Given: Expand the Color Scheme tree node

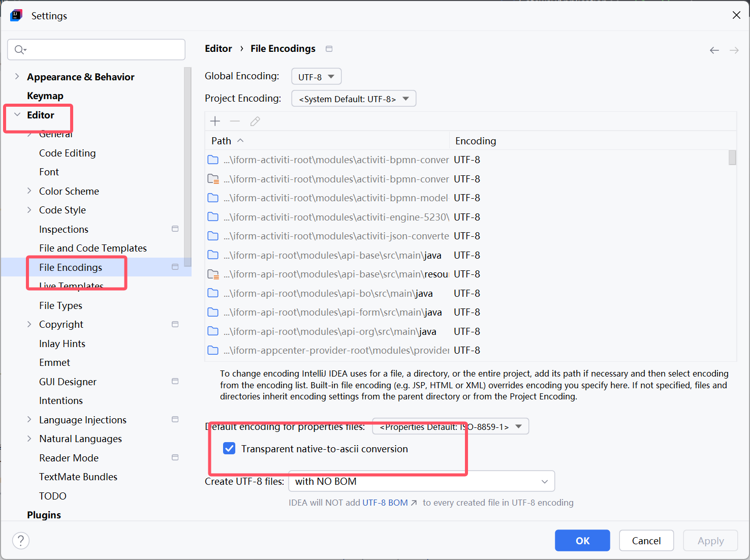Looking at the screenshot, I should 29,191.
